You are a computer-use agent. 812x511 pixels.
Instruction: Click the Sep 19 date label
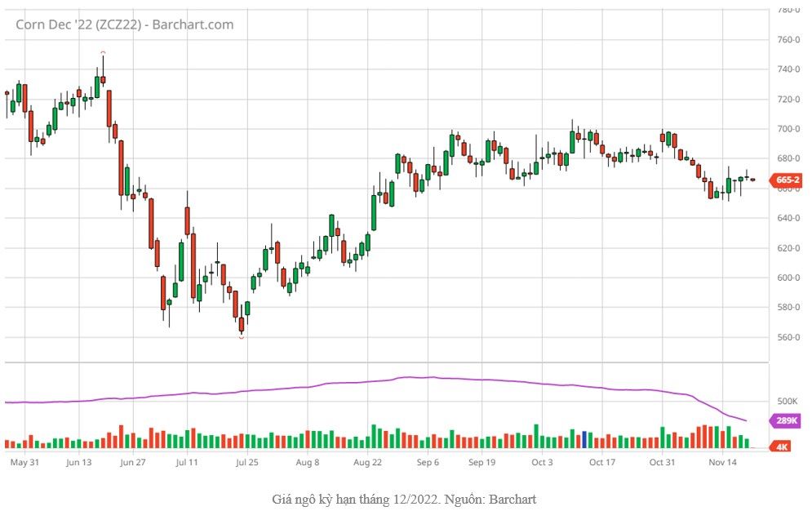coord(482,462)
